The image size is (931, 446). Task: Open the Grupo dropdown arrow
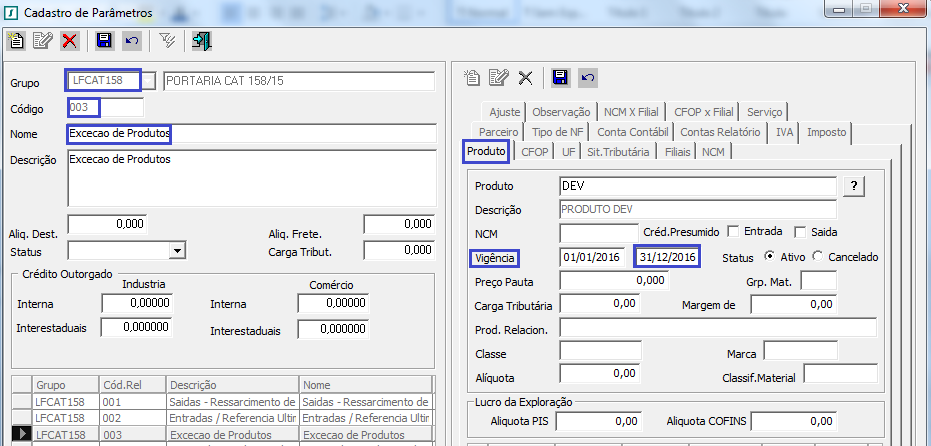148,81
